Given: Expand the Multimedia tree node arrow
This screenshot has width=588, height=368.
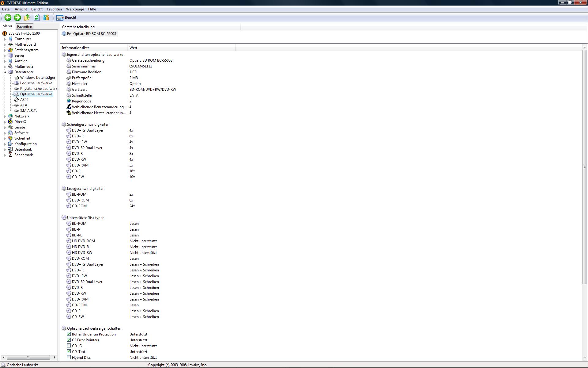Looking at the screenshot, I should [x=5, y=67].
